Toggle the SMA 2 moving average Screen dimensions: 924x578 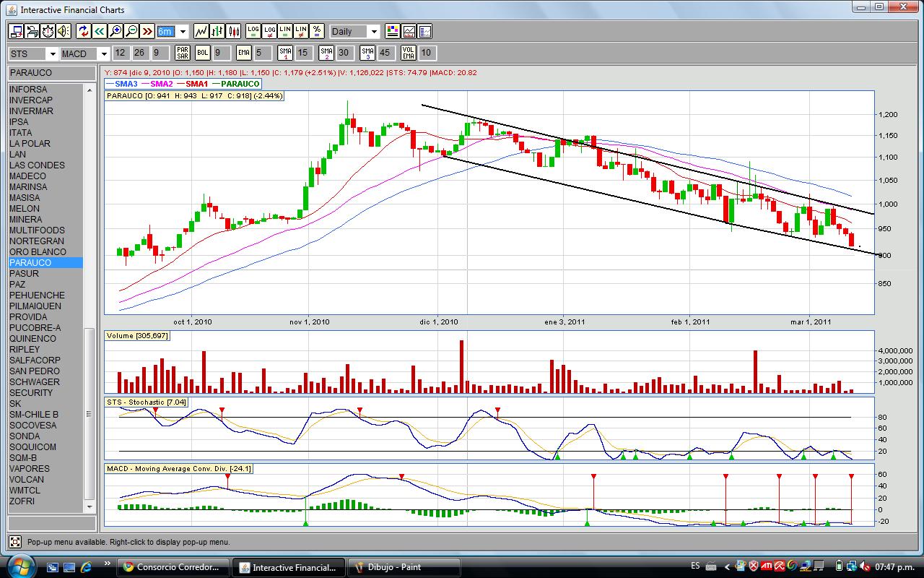(x=326, y=53)
